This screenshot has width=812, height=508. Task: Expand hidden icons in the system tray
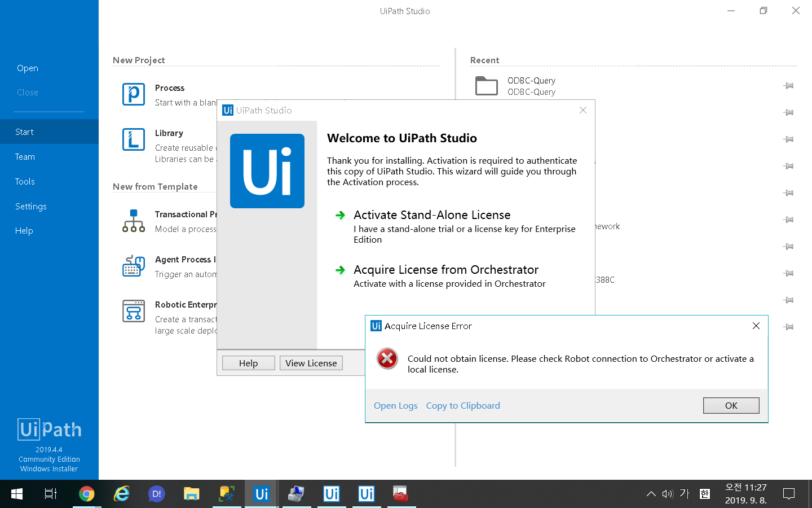650,493
